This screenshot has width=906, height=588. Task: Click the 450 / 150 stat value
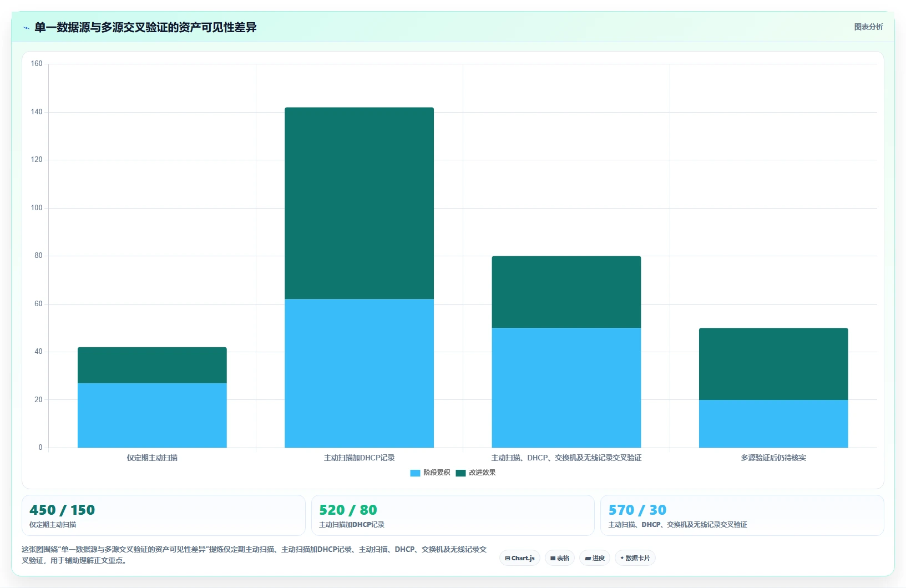coord(62,510)
